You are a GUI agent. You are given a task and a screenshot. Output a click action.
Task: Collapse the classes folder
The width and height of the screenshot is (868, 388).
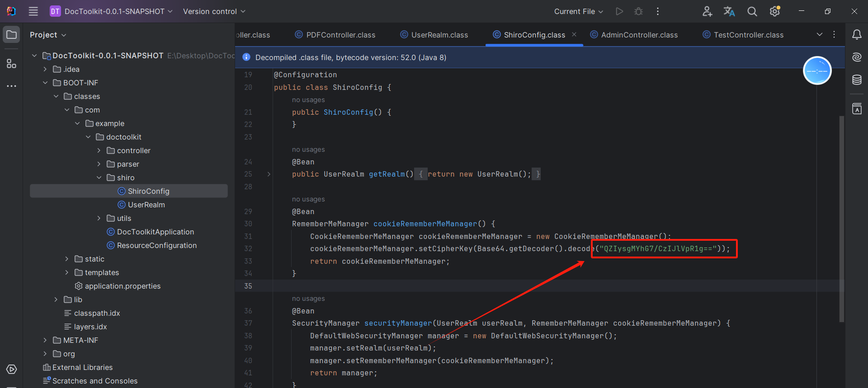click(x=56, y=96)
